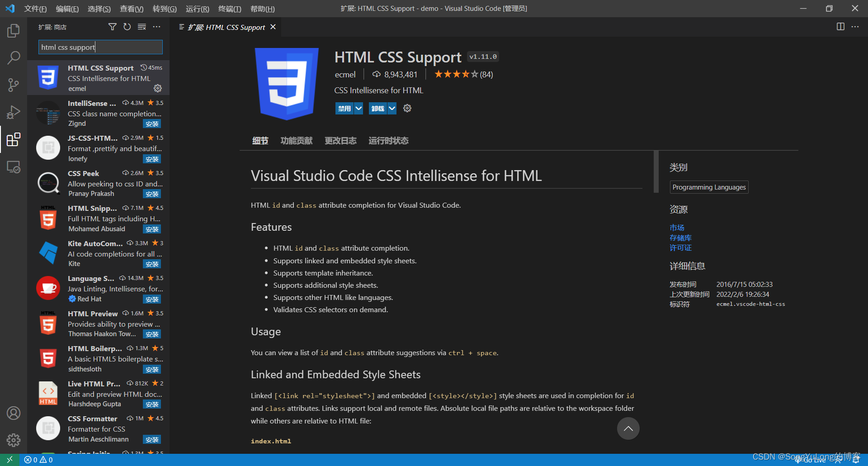Open Run and Debug view
Screen dimensions: 868x466
14,112
